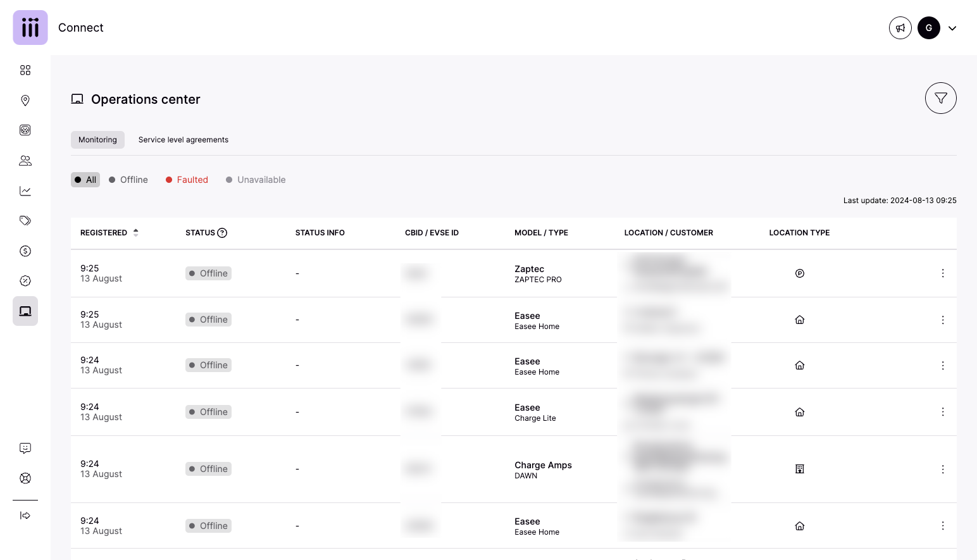This screenshot has width=977, height=560.
Task: Open the filter funnel button
Action: (940, 98)
